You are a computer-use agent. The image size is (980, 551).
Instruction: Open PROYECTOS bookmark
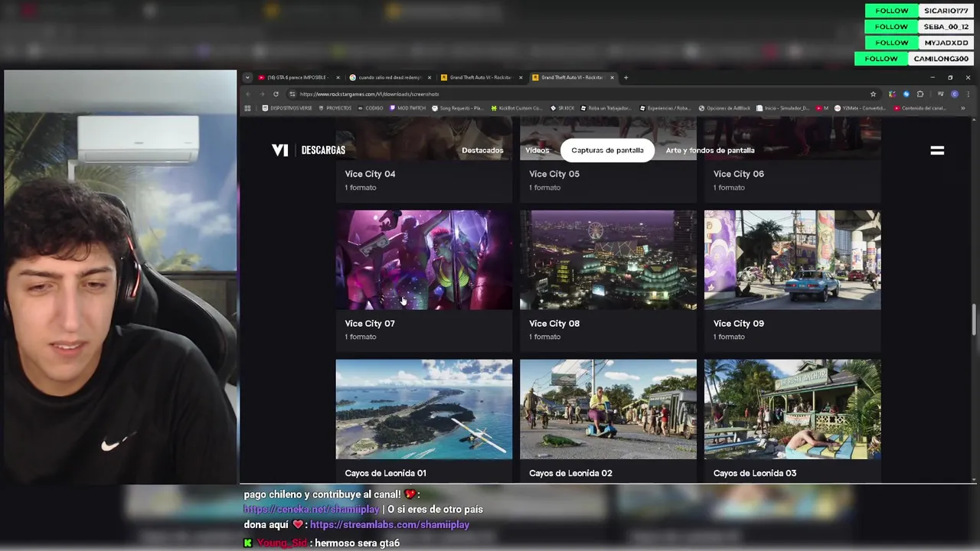pos(335,108)
